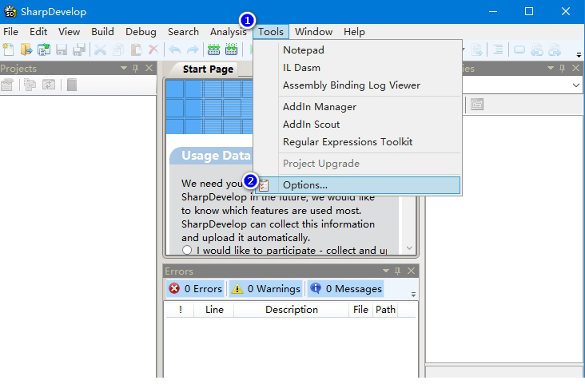Expand the object combo box in Properties panel
Screen dimensions: 585x392
point(576,85)
